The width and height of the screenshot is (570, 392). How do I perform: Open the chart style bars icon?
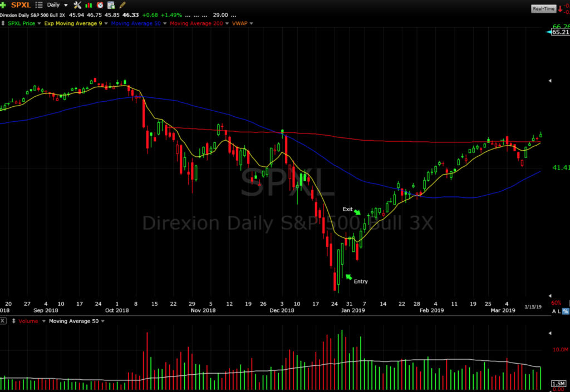89,5
